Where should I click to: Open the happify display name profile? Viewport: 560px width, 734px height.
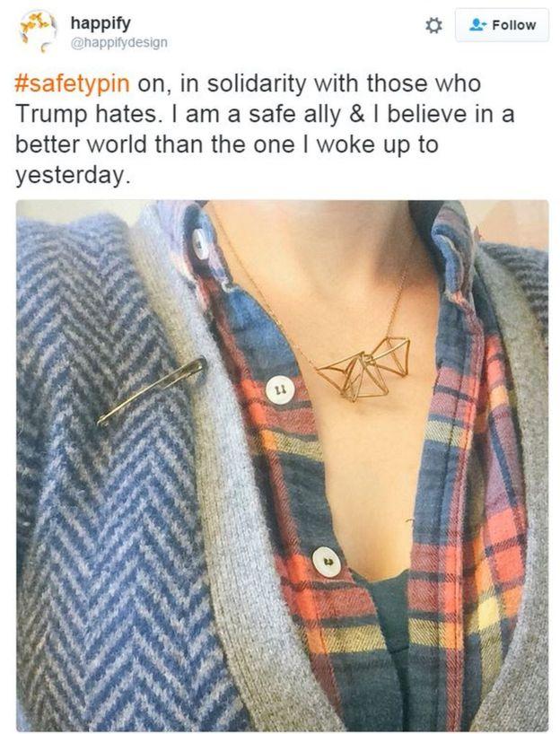click(x=101, y=22)
